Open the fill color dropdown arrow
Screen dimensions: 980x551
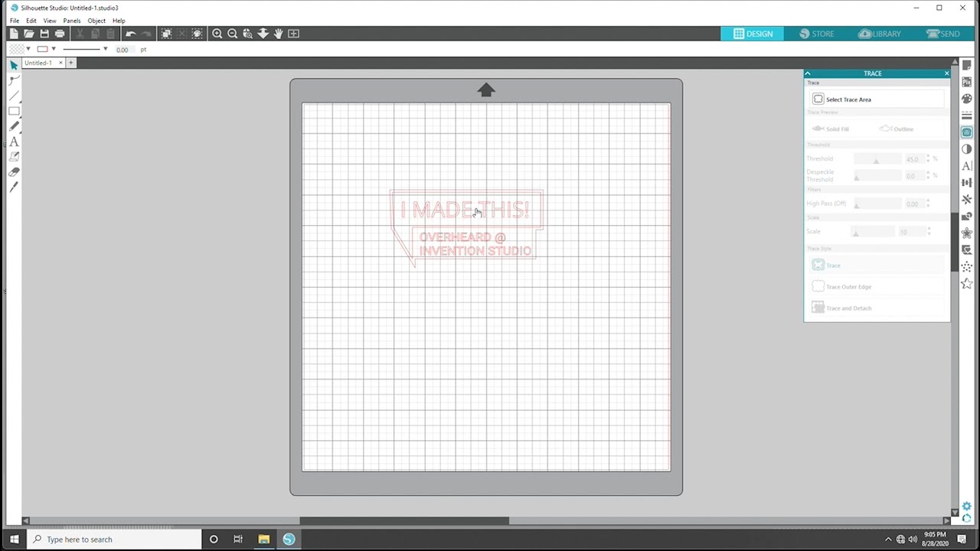(28, 49)
